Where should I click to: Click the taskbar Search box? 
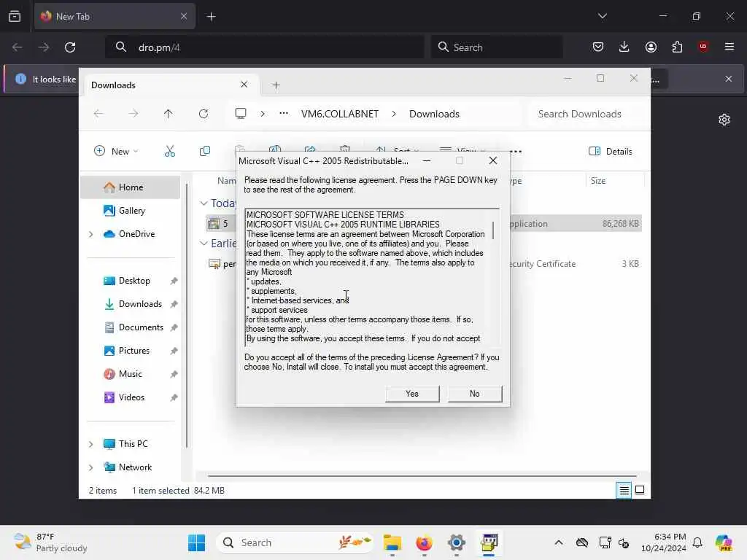click(x=295, y=542)
